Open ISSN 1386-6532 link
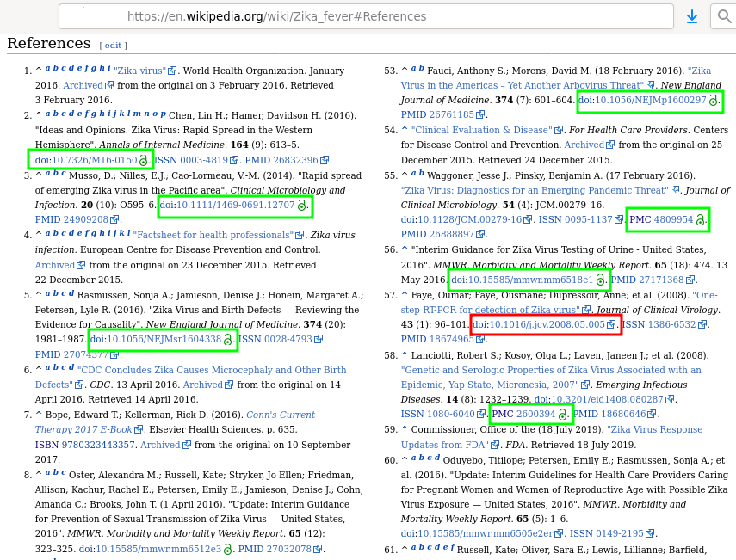Screen dimensions: 736x560 (x=659, y=324)
